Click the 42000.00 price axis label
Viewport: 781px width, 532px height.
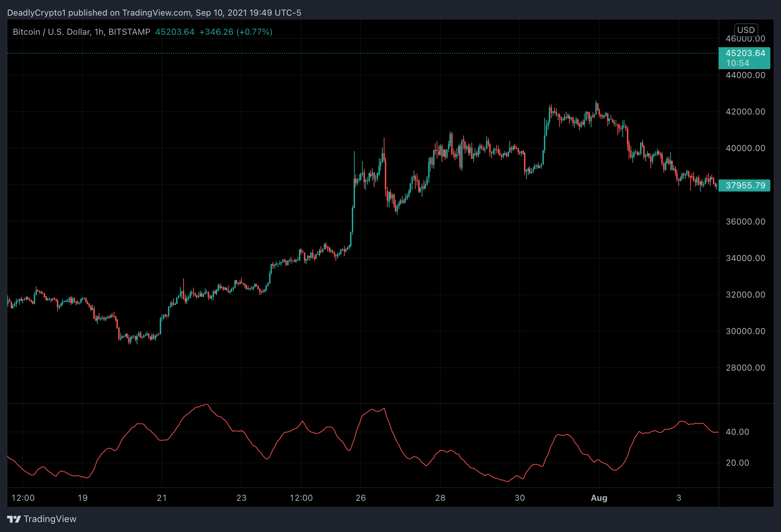click(745, 112)
